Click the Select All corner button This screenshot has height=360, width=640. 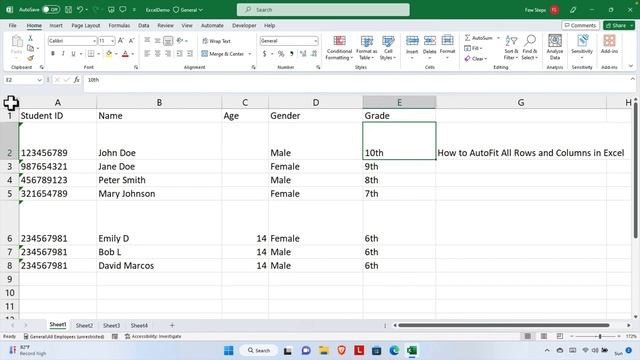coord(11,103)
